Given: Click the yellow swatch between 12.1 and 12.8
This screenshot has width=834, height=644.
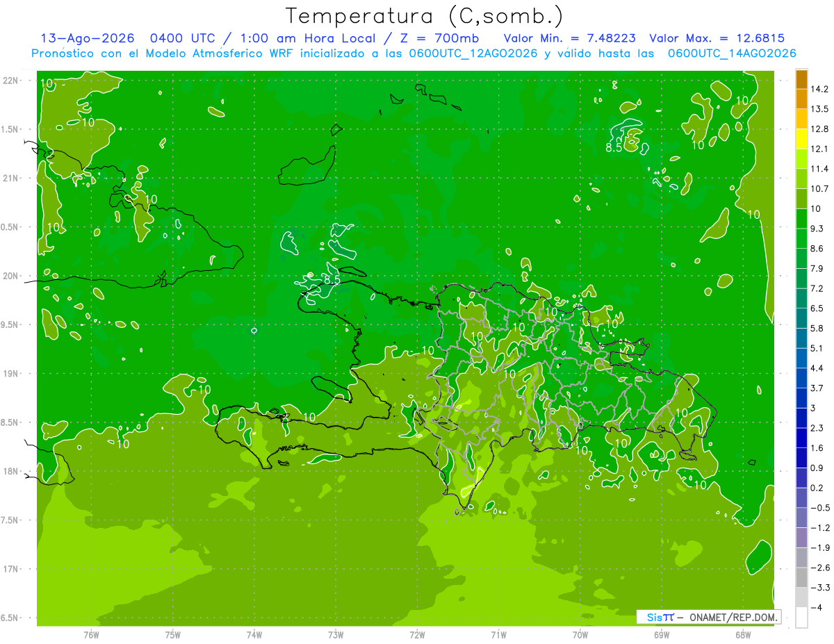Looking at the screenshot, I should 801,139.
